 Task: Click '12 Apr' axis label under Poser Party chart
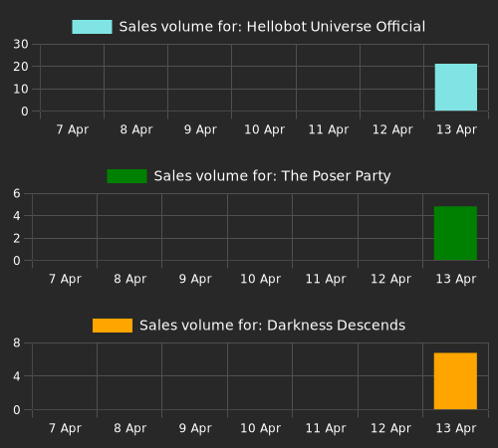pyautogui.click(x=390, y=279)
